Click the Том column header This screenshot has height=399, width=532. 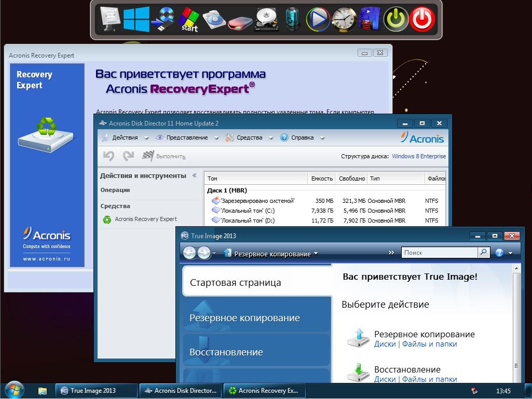tap(256, 178)
